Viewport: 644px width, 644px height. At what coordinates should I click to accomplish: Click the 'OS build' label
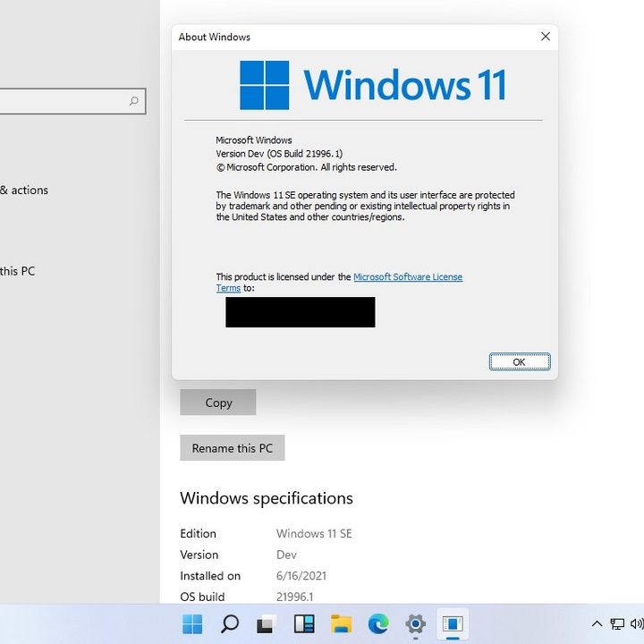202,597
